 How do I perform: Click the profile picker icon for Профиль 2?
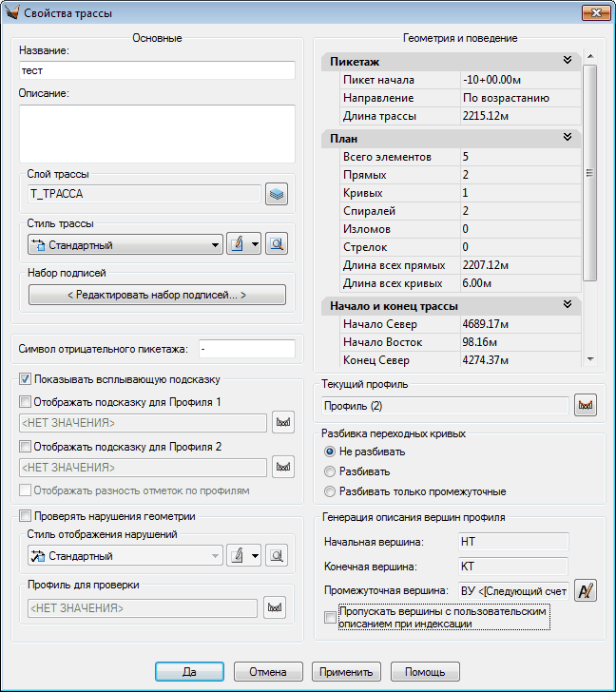pyautogui.click(x=281, y=467)
